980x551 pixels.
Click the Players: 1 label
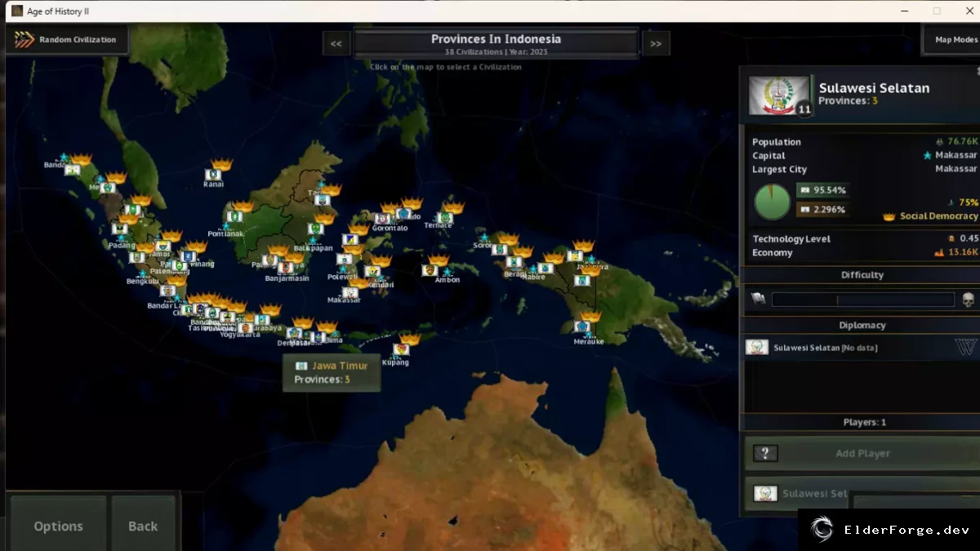(x=864, y=422)
